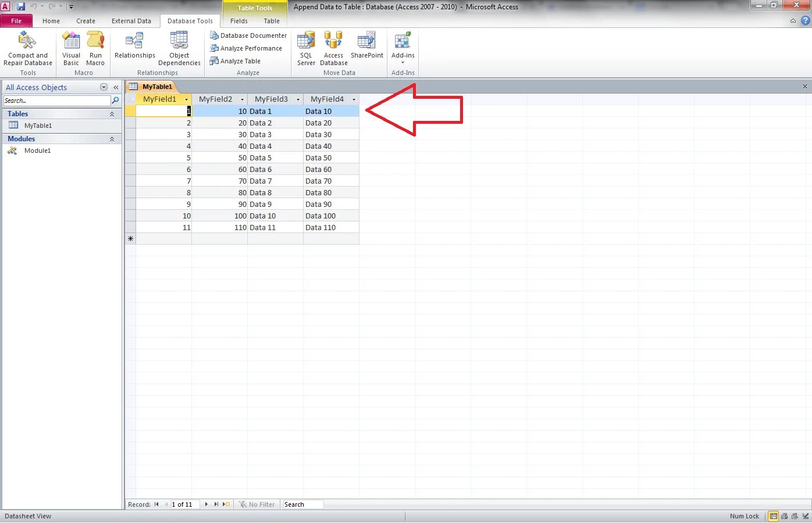
Task: Switch to Datasheet View in status bar
Action: click(x=773, y=516)
